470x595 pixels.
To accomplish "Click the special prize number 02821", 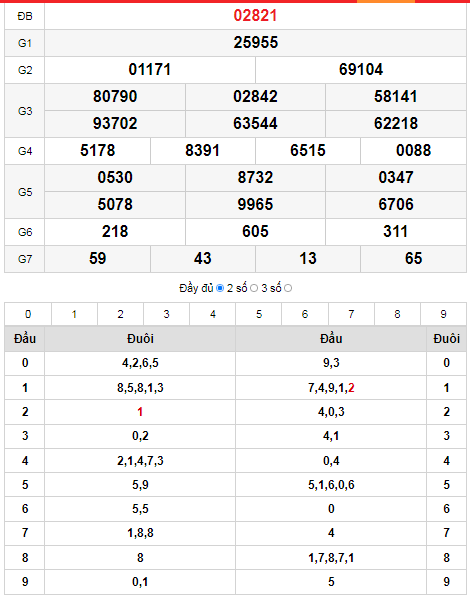I will coord(255,16).
